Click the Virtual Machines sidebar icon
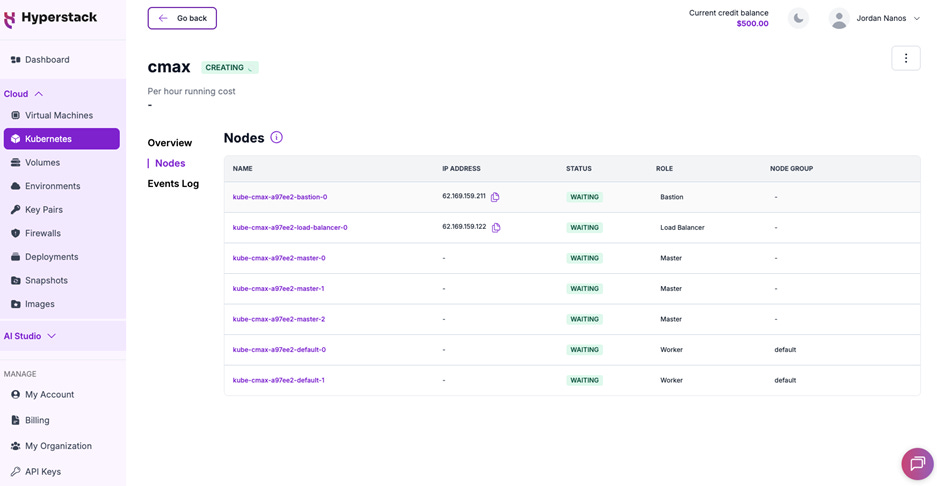The image size is (937, 486). pos(16,115)
